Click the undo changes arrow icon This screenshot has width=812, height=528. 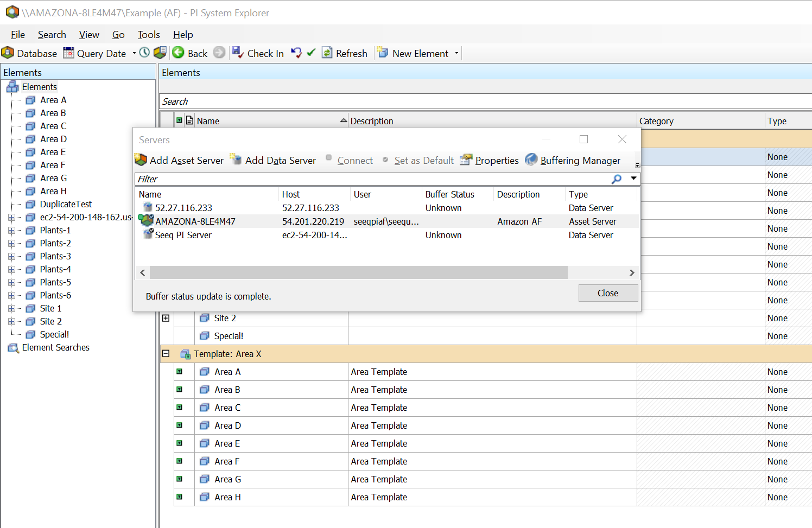[x=297, y=53]
